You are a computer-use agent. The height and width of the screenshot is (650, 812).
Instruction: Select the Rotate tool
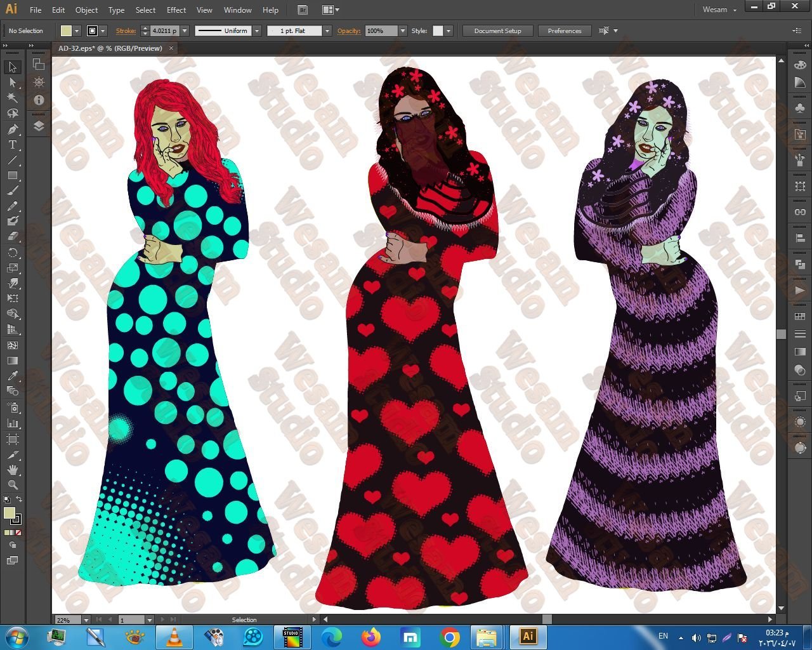pyautogui.click(x=13, y=253)
